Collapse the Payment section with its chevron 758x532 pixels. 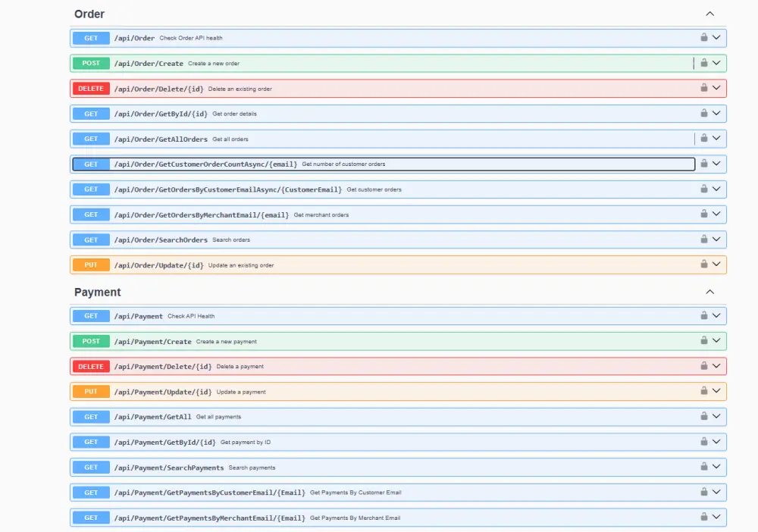pos(710,292)
